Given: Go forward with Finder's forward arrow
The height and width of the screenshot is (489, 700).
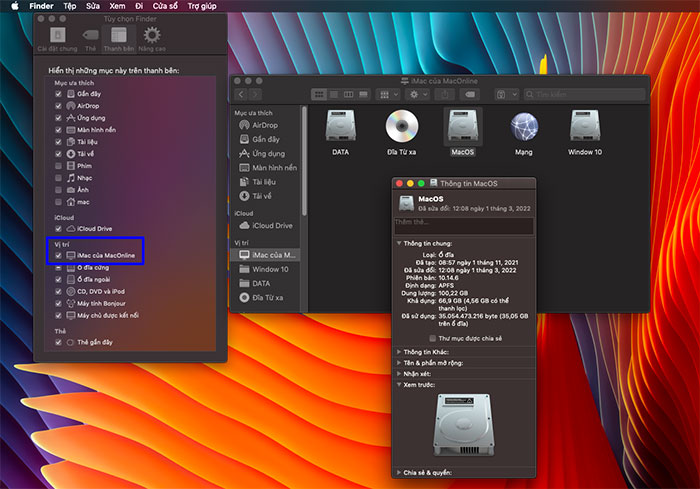Looking at the screenshot, I should coord(255,94).
